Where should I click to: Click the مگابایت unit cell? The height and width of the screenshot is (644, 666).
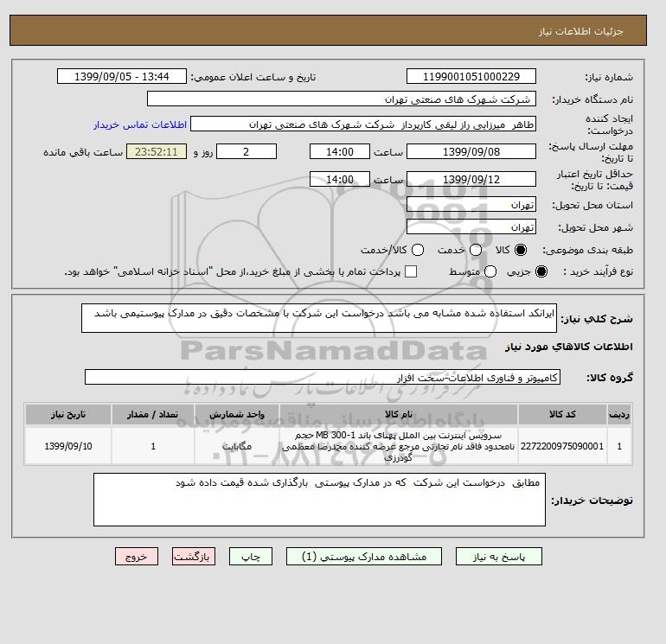click(x=237, y=446)
